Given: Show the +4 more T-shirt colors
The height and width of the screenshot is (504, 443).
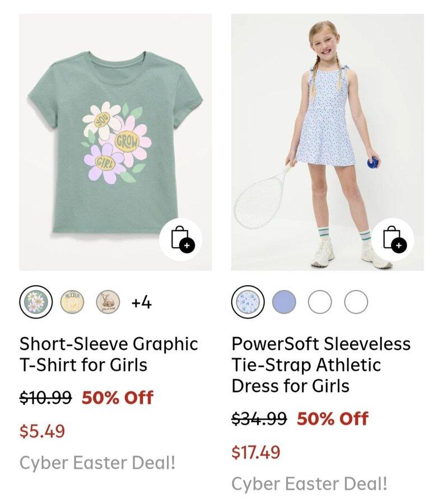Looking at the screenshot, I should click(x=141, y=303).
